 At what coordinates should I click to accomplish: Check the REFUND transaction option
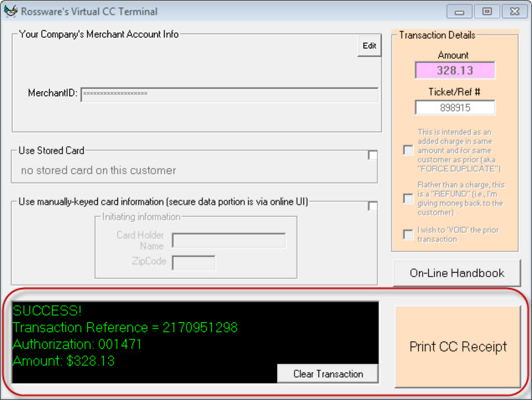tap(408, 198)
